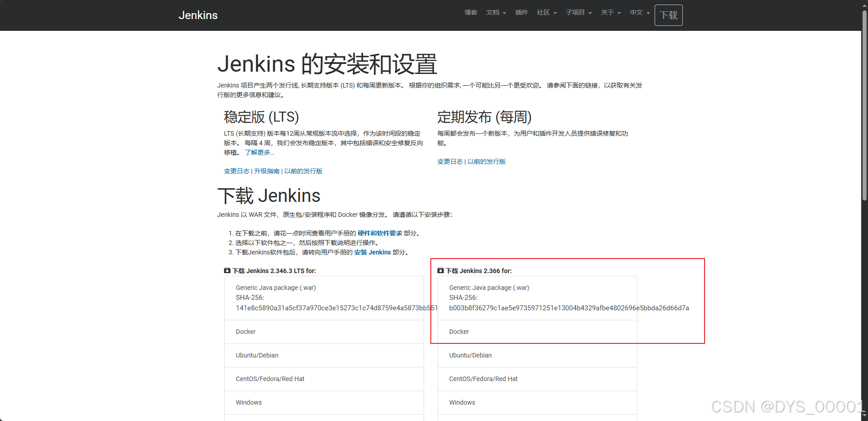Select CentOS/Fedora/Red Hat under LTS column
The image size is (868, 421).
point(324,379)
